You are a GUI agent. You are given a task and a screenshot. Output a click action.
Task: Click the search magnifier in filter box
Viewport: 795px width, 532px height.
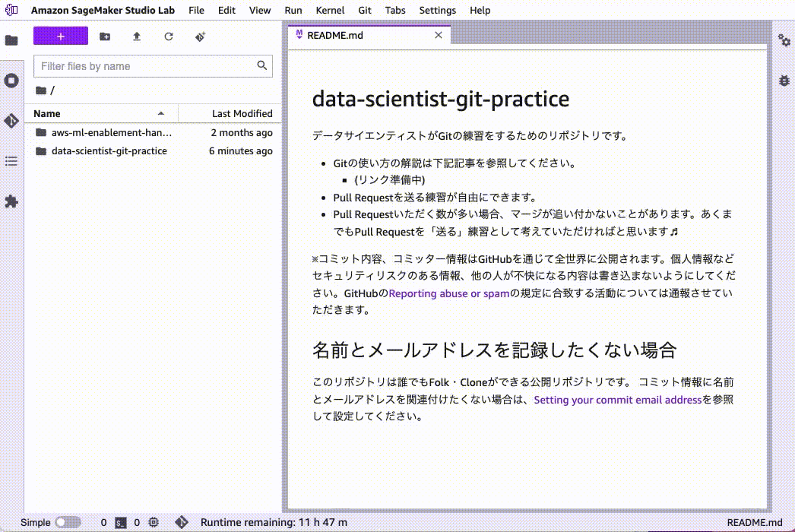261,65
